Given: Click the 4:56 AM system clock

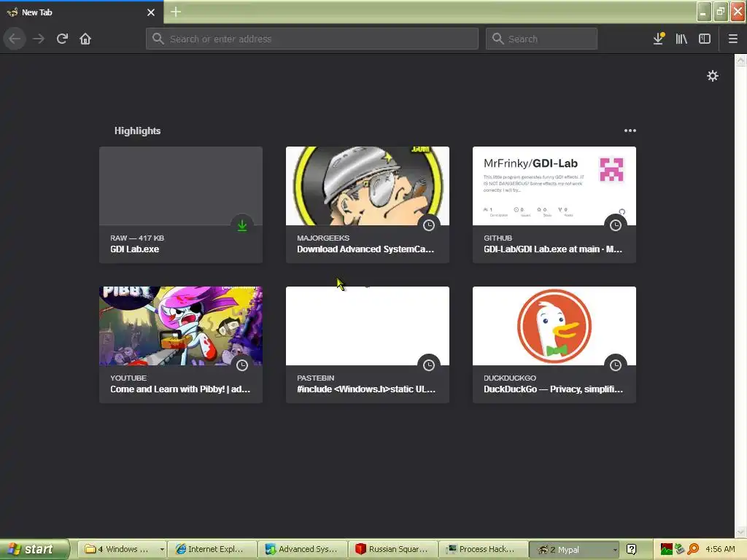Looking at the screenshot, I should (720, 549).
